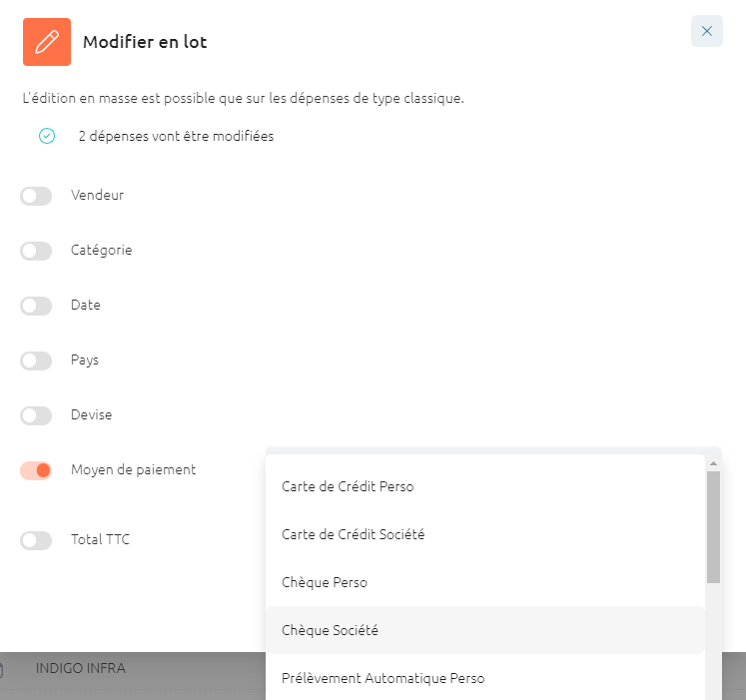Screen dimensions: 746x700
Task: Choose Prélèvement Automatique Perso option
Action: click(484, 678)
